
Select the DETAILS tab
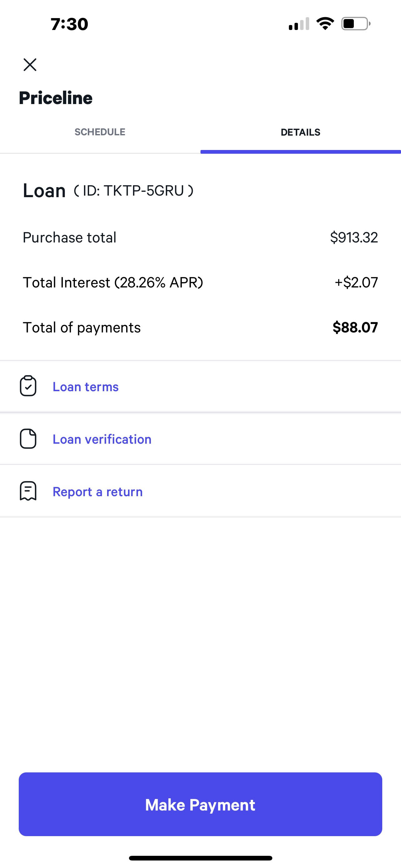pos(300,132)
